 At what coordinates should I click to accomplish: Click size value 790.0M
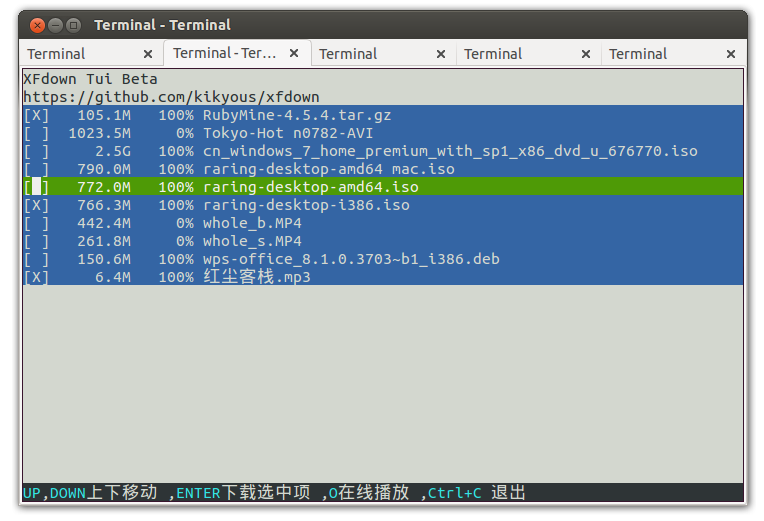(104, 170)
